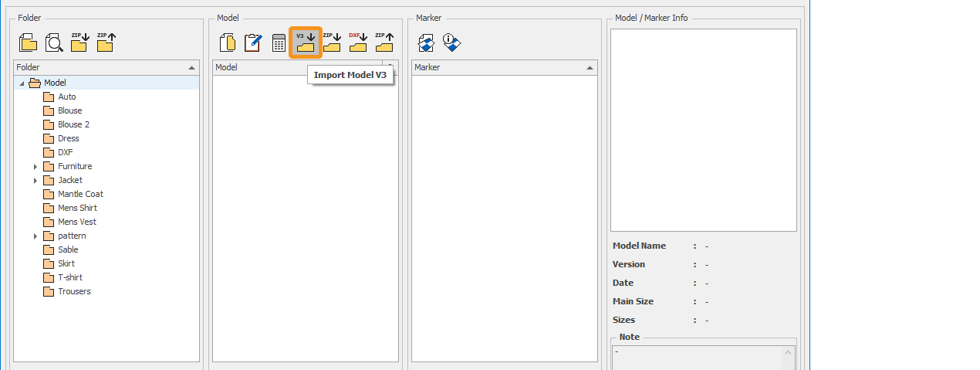Click the clipboard edit icon in Model panel
The height and width of the screenshot is (370, 980).
click(253, 42)
